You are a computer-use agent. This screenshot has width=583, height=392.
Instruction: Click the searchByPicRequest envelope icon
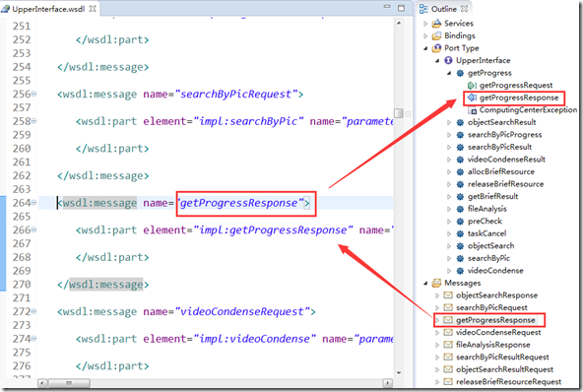[x=448, y=307]
